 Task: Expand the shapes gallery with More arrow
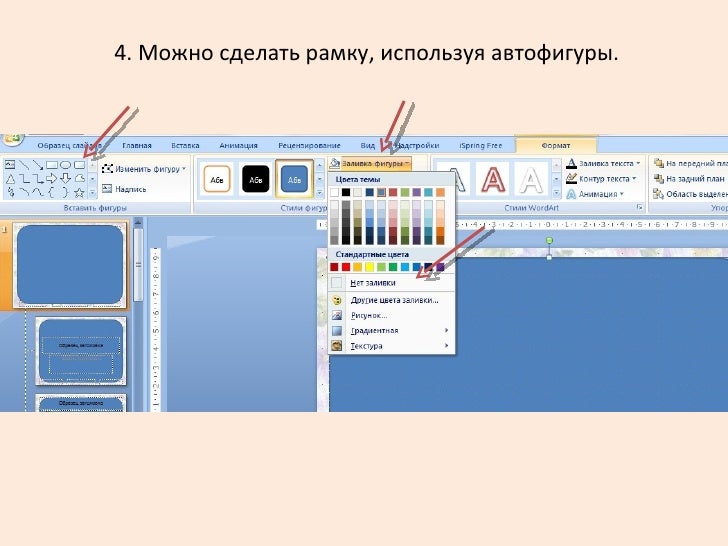coord(92,192)
